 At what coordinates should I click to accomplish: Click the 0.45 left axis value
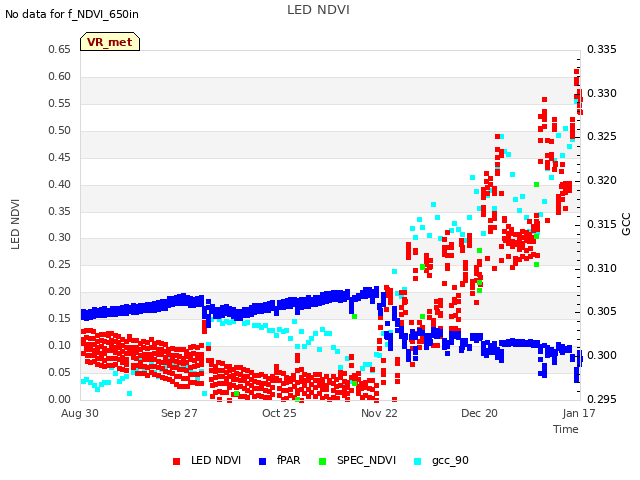59,157
